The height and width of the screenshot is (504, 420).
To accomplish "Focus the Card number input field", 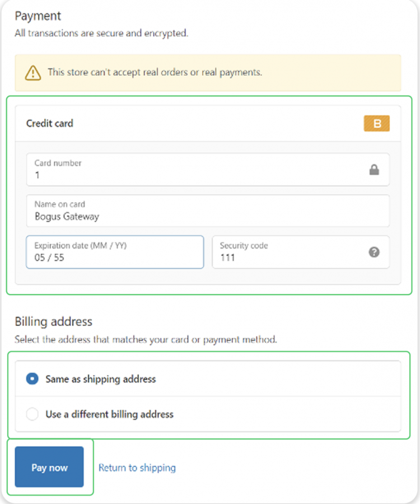I will tap(208, 169).
